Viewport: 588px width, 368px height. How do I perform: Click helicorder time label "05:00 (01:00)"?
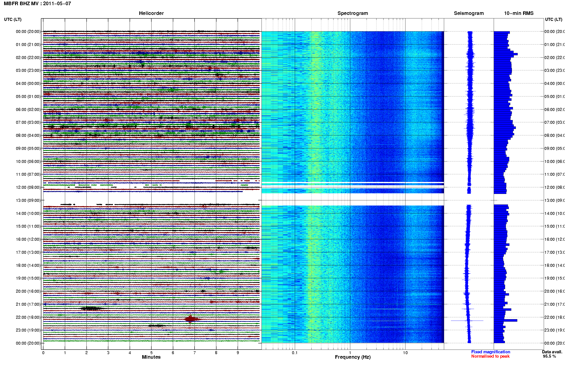pyautogui.click(x=28, y=96)
